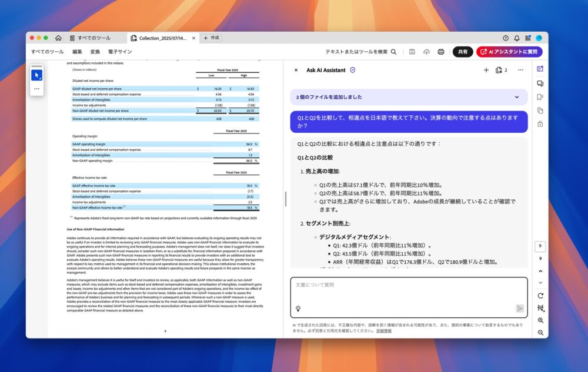Screen dimensions: 588x372
Task: Rotate the page with the circular arrow
Action: pyautogui.click(x=540, y=296)
